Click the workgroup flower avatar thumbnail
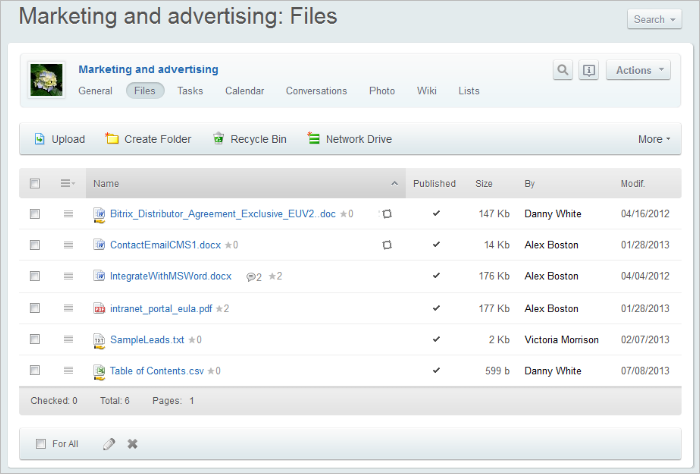 (46, 80)
